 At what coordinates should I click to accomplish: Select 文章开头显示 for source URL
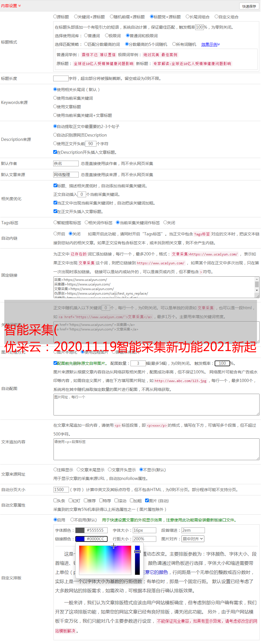pos(110,470)
